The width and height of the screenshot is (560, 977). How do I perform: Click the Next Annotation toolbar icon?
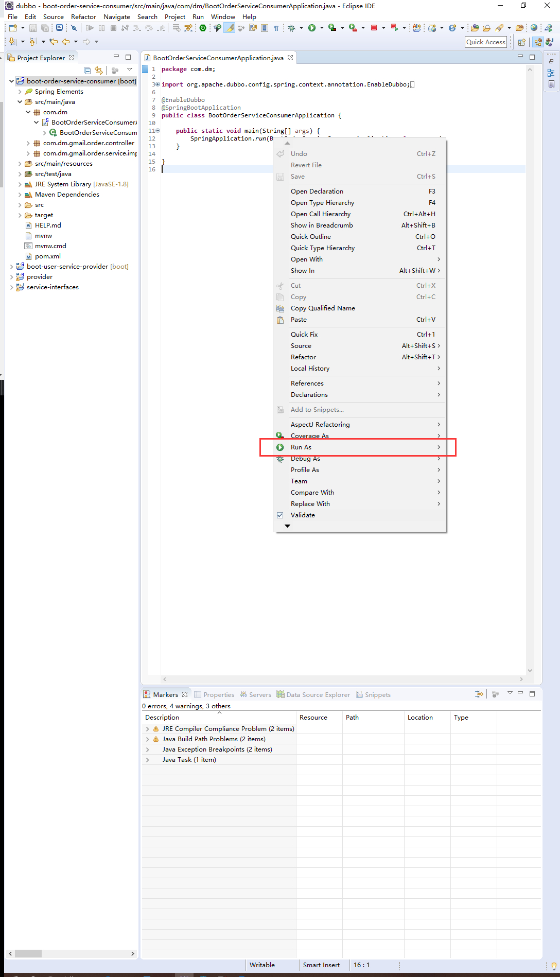[12, 42]
